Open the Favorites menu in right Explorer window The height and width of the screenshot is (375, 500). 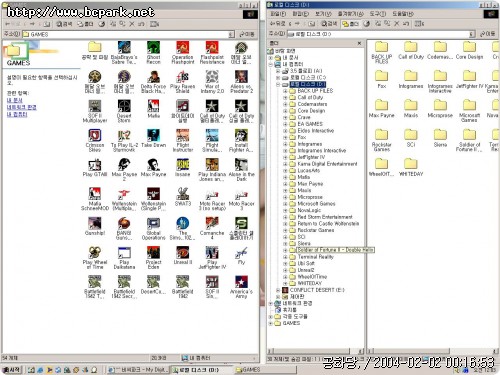click(x=350, y=14)
